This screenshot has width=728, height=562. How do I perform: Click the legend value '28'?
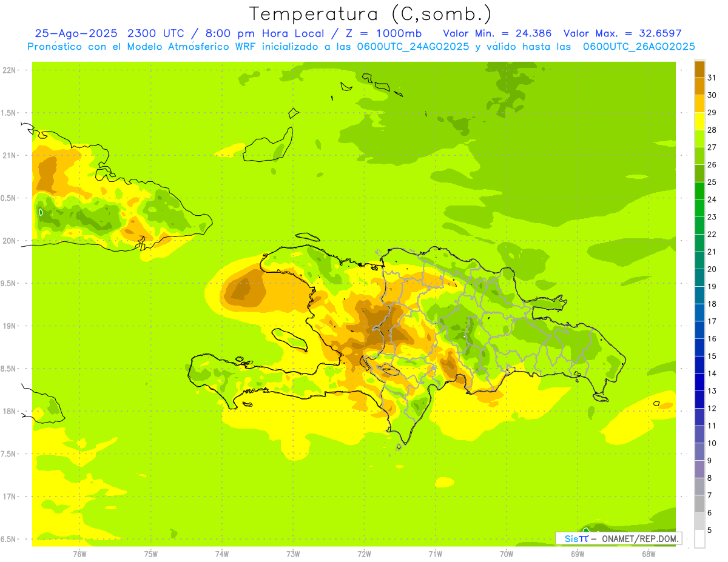coord(712,130)
